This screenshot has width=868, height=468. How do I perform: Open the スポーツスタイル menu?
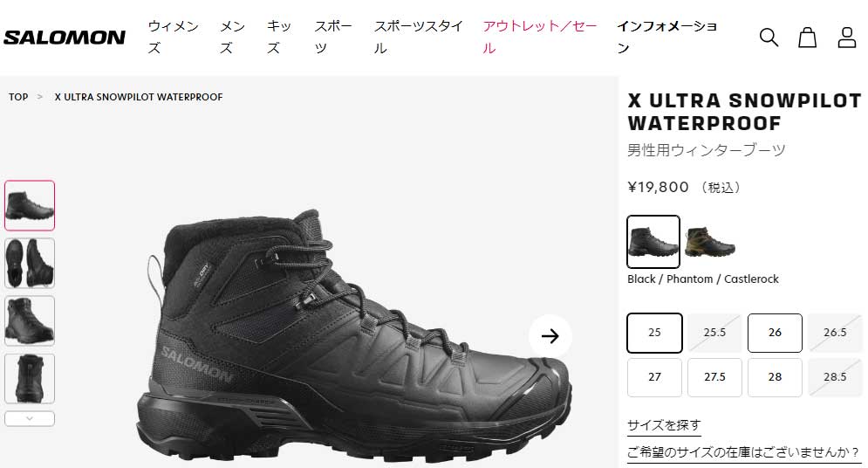418,37
